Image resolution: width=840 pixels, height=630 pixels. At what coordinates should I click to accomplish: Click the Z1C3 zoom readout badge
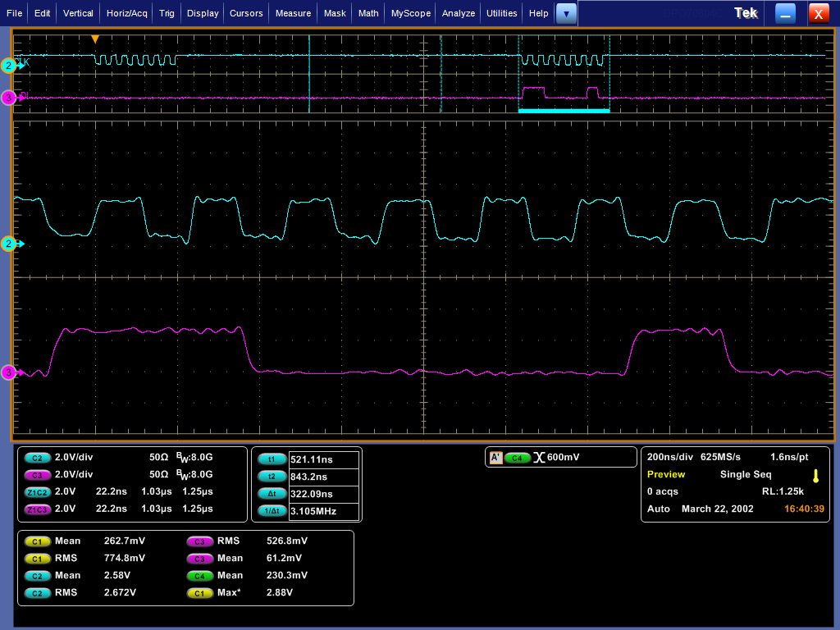(38, 510)
